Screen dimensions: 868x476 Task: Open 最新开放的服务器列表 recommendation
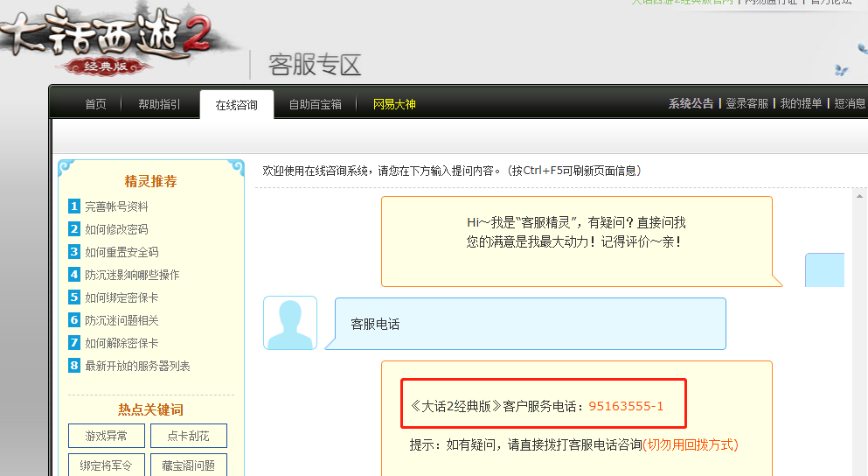coord(137,366)
